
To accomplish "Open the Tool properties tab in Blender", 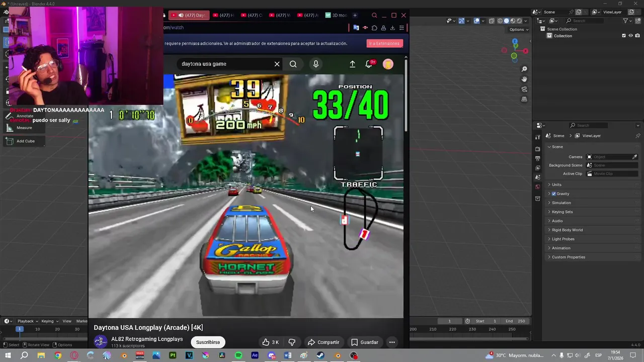I will 537,137.
